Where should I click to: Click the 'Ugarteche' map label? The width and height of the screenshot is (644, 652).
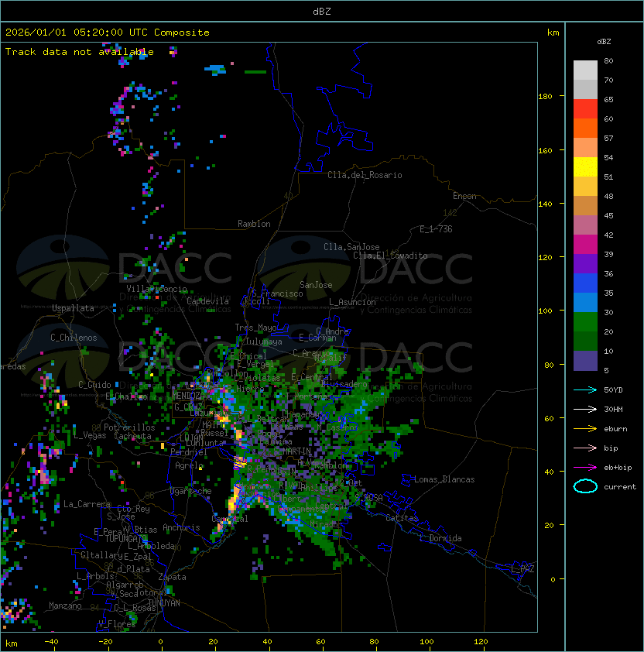(191, 491)
